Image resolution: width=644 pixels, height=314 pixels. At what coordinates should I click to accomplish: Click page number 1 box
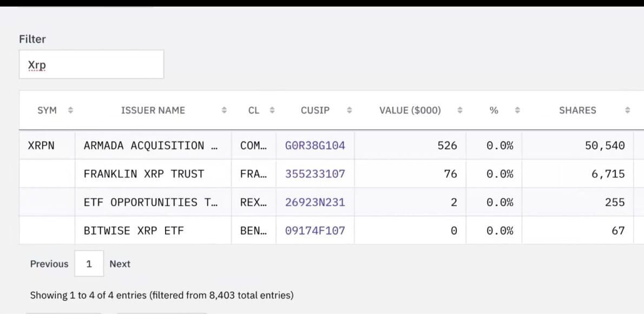pyautogui.click(x=89, y=264)
